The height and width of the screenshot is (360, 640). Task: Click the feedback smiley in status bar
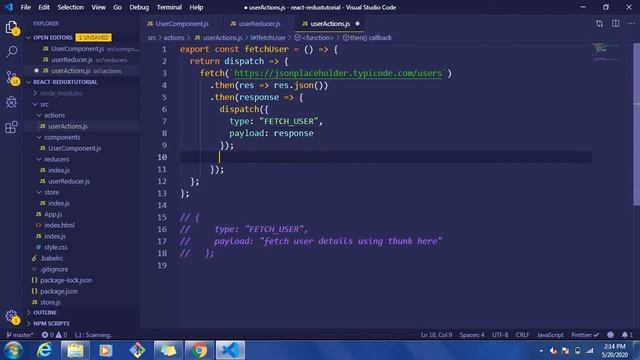pos(610,335)
